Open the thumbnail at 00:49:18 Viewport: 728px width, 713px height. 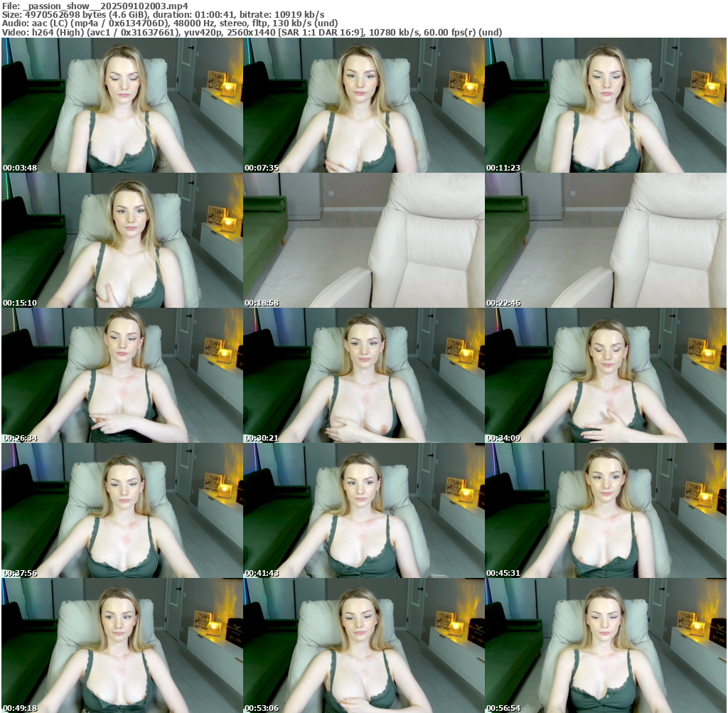click(122, 645)
